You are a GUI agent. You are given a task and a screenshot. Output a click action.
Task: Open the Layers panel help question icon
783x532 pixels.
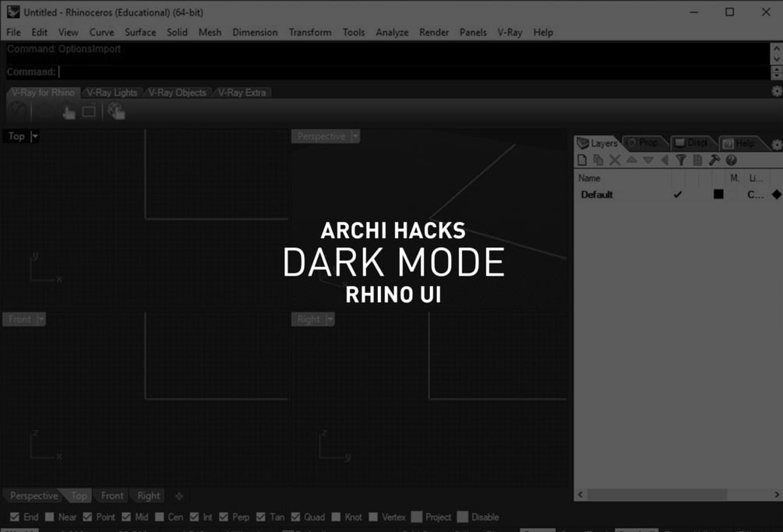click(731, 160)
